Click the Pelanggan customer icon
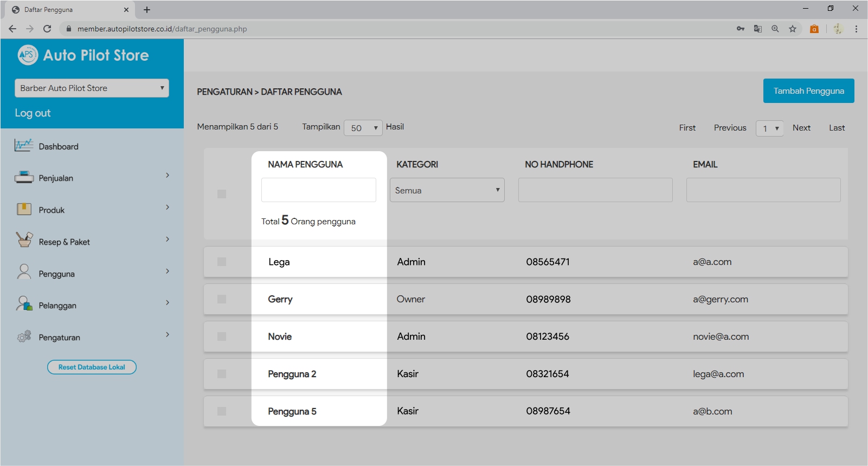The width and height of the screenshot is (868, 466). (24, 304)
